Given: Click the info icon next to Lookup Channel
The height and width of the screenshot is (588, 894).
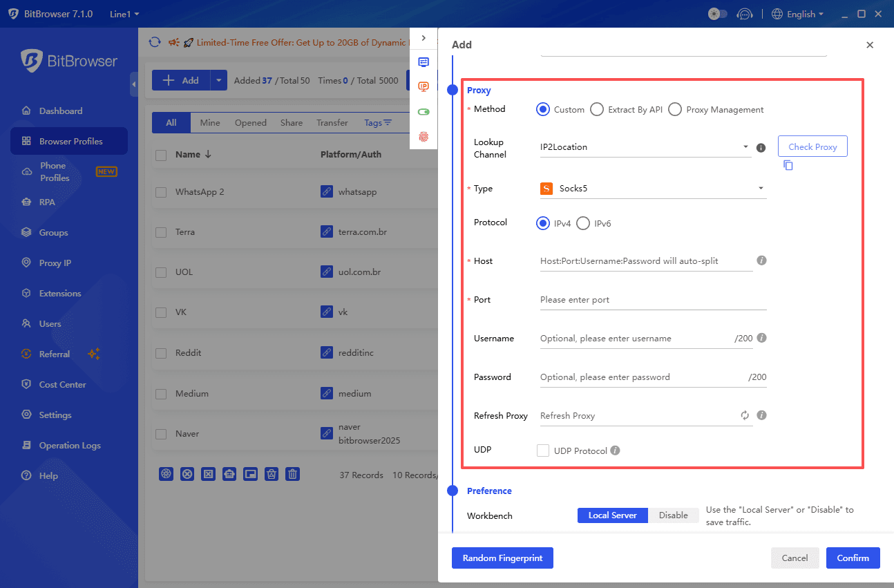Looking at the screenshot, I should [761, 147].
